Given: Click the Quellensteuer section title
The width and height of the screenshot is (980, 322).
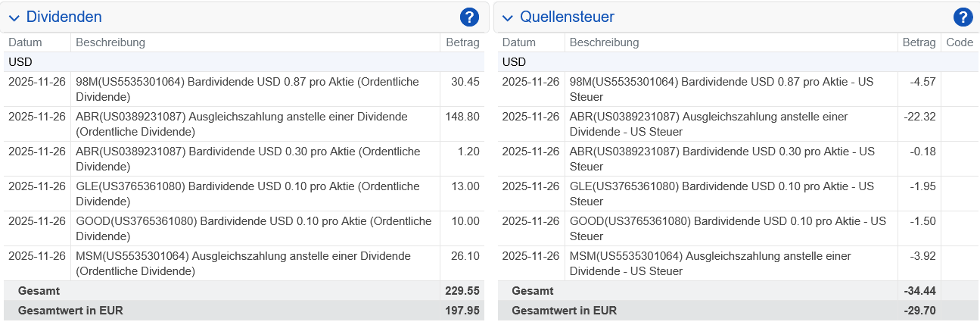Looking at the screenshot, I should (x=567, y=17).
